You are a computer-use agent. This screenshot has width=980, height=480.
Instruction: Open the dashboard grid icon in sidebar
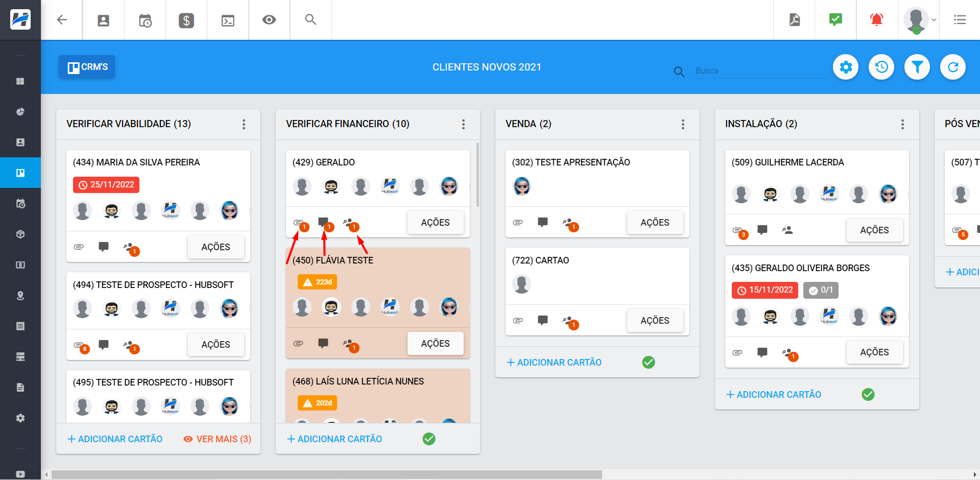(20, 81)
